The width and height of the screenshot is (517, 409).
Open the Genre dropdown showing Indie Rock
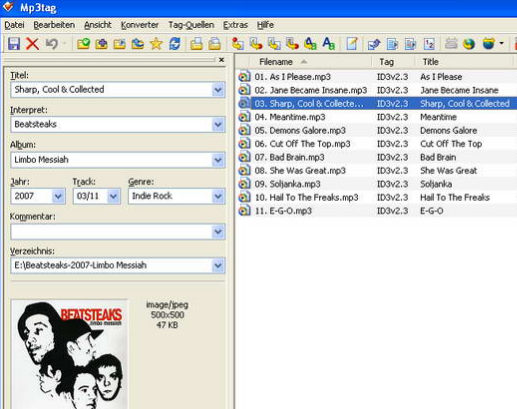pyautogui.click(x=218, y=196)
